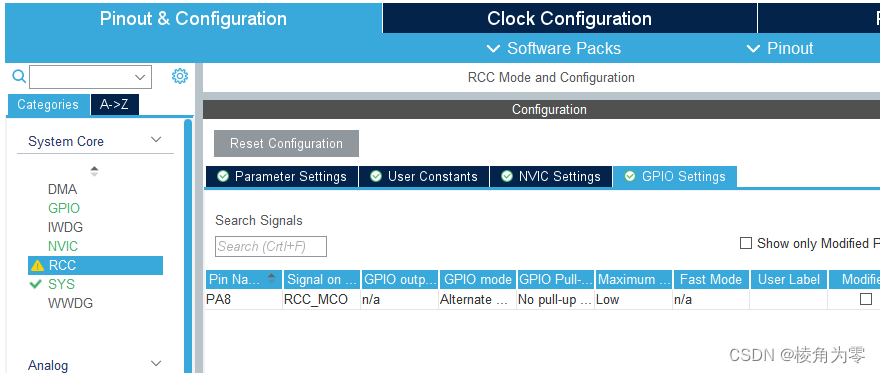Click Reset Configuration button
Viewport: 880px width, 373px height.
(286, 144)
